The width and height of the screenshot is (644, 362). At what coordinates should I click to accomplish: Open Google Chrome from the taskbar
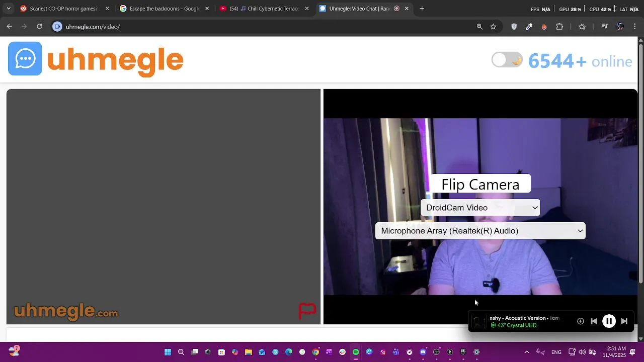(x=315, y=352)
